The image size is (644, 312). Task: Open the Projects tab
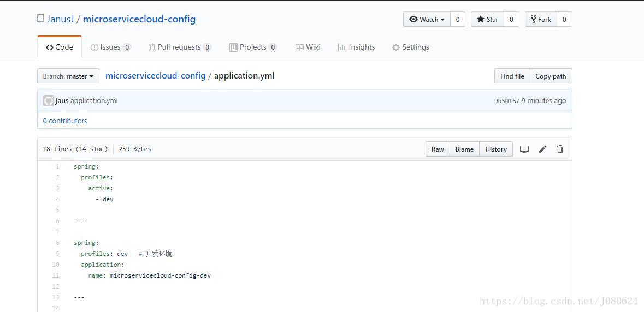[x=253, y=47]
